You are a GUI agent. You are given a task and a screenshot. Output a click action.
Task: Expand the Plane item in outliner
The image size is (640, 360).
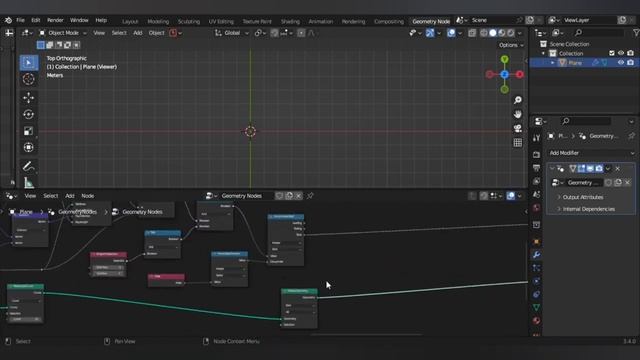tap(553, 63)
